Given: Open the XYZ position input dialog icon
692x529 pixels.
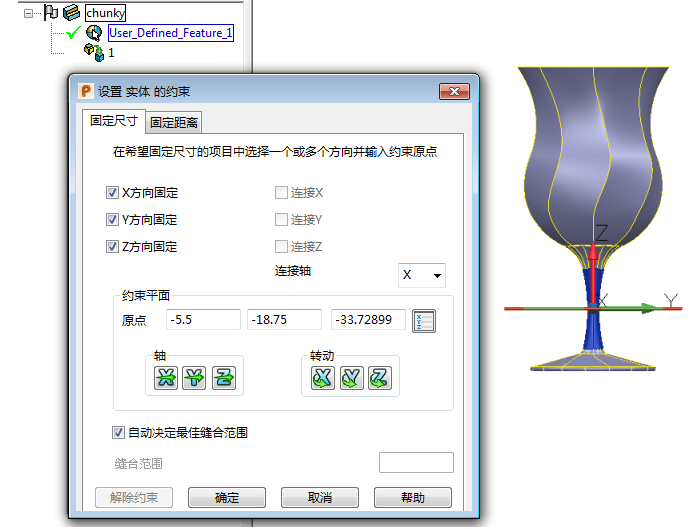Looking at the screenshot, I should (x=424, y=321).
